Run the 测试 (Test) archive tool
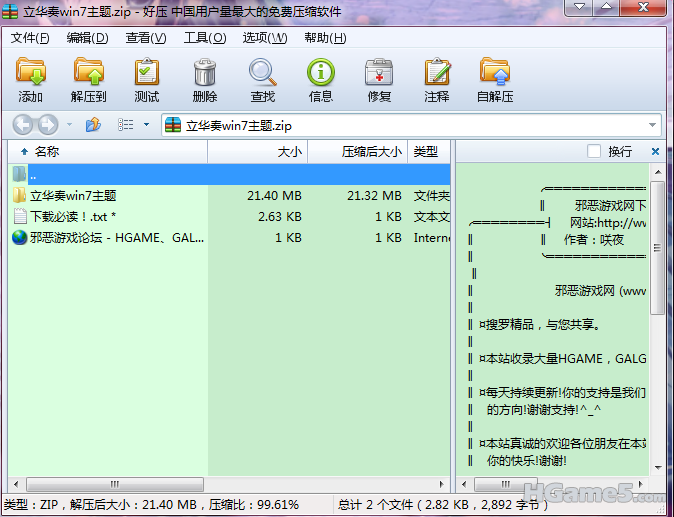Image resolution: width=674 pixels, height=517 pixels. click(x=146, y=80)
